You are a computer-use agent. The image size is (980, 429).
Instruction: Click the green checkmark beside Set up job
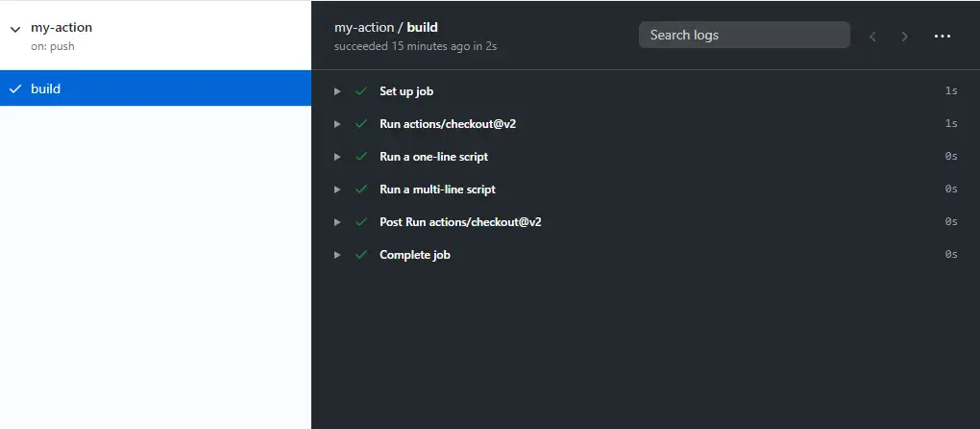(x=361, y=91)
